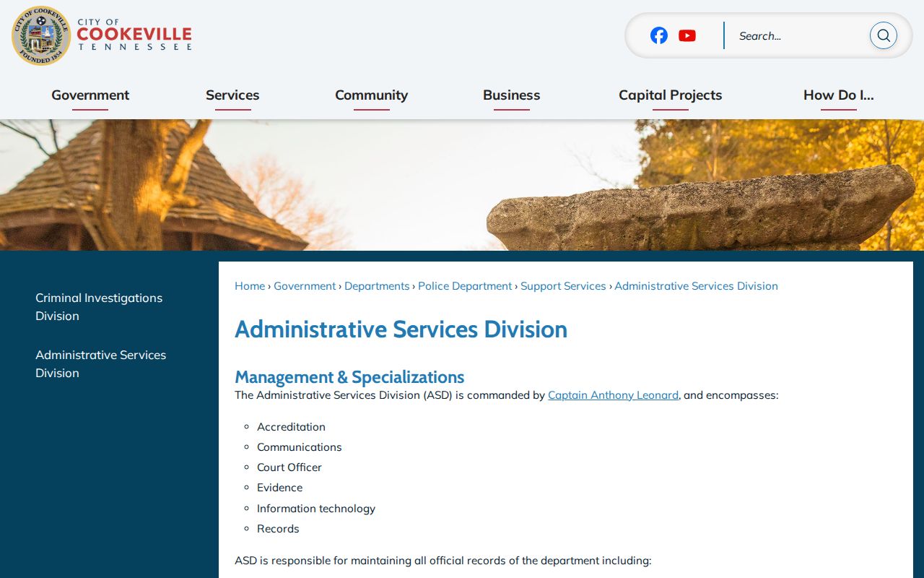924x578 pixels.
Task: Open the Capital Projects menu
Action: tap(670, 95)
